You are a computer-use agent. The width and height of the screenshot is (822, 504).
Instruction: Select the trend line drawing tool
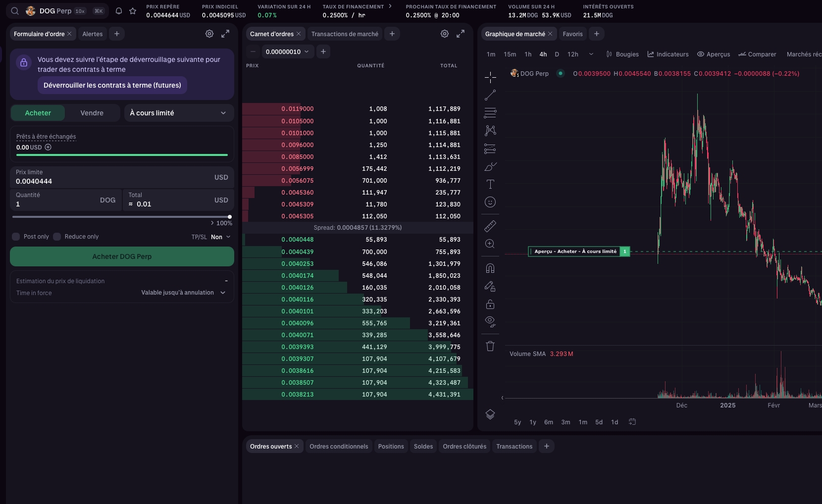point(490,95)
